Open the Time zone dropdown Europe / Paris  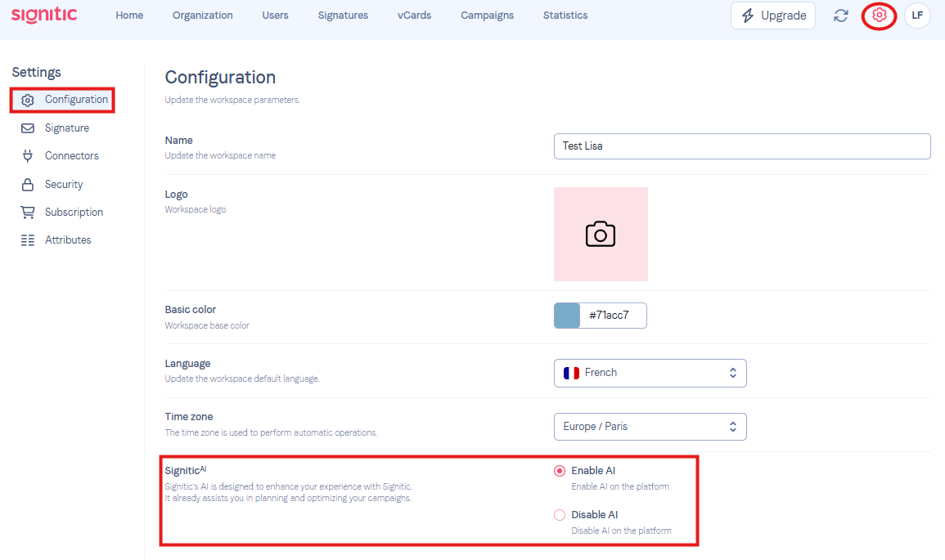(650, 427)
